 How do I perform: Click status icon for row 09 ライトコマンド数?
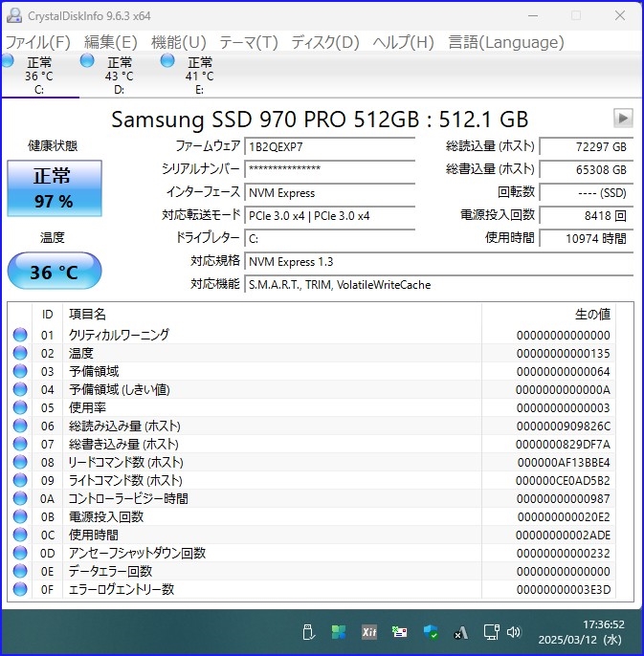[x=20, y=480]
